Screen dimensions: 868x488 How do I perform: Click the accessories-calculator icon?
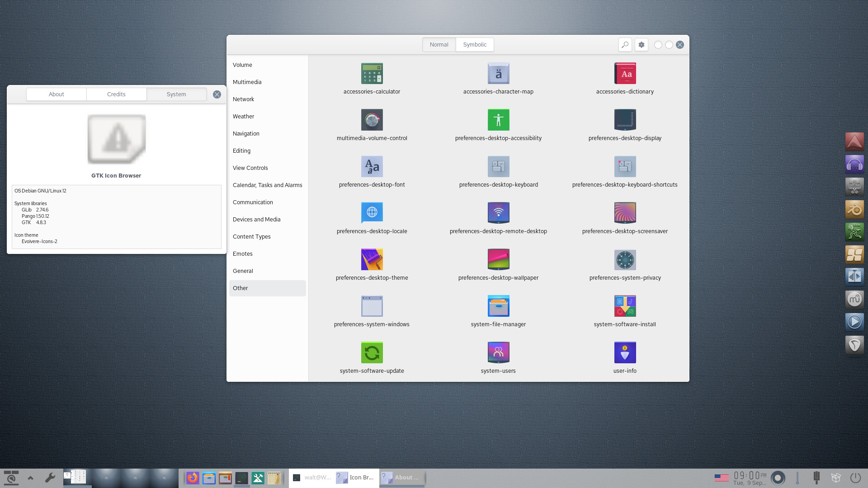pos(372,74)
